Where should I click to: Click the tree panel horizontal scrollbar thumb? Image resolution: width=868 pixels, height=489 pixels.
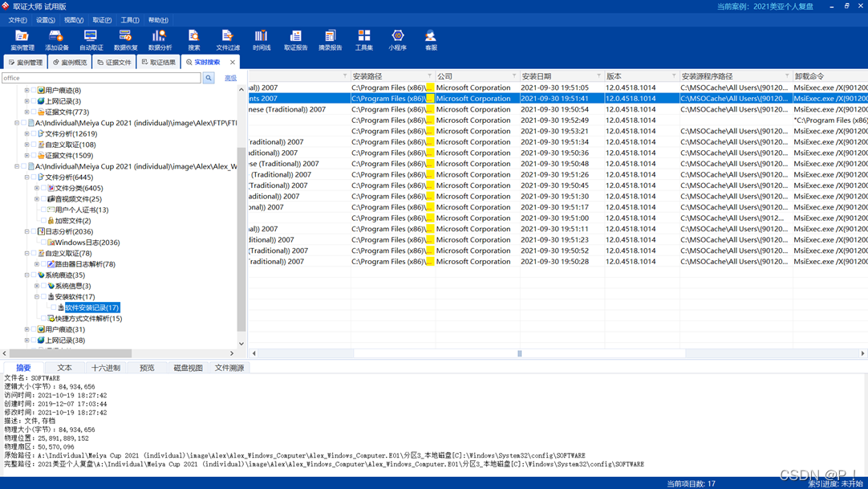(71, 353)
